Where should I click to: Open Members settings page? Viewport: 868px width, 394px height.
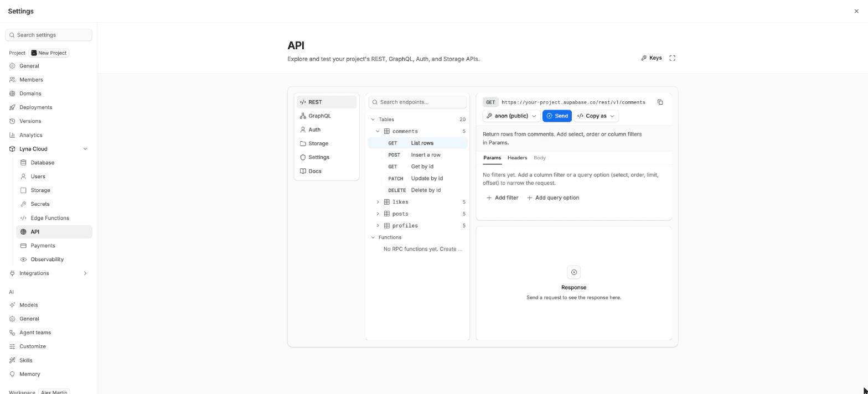49,80
